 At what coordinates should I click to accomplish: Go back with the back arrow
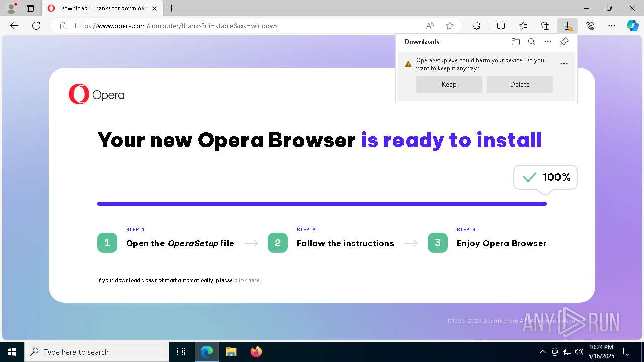point(14,26)
